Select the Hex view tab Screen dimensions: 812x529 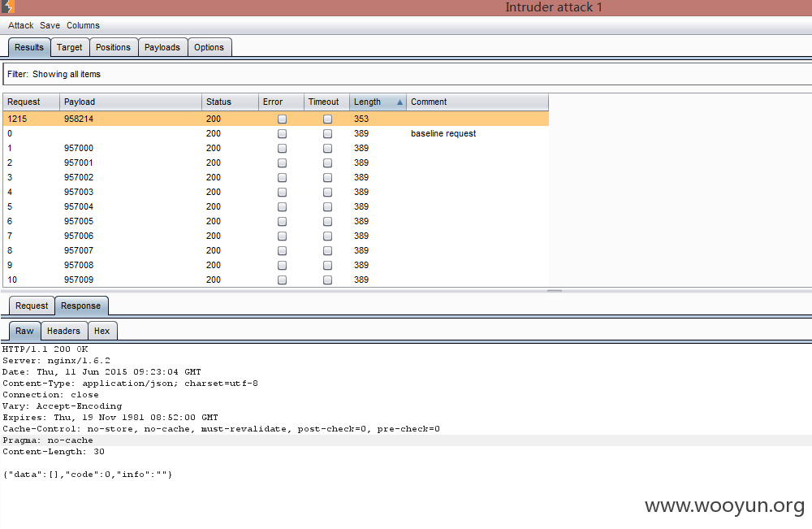click(102, 331)
